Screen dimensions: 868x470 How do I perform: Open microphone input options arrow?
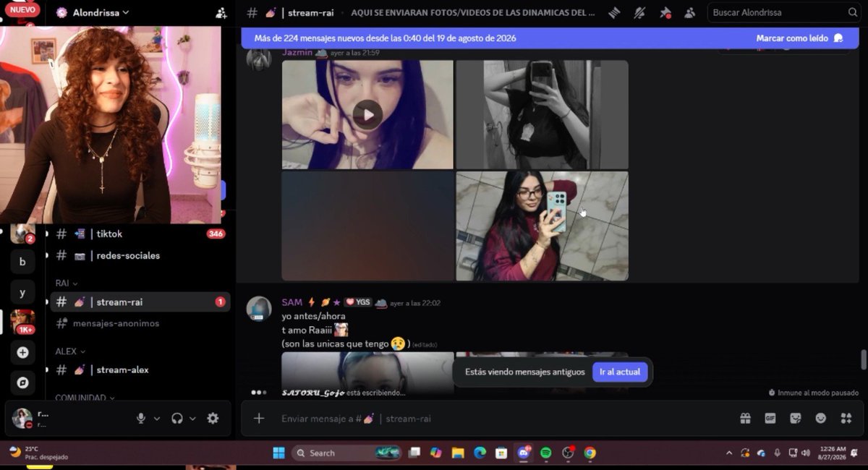click(157, 418)
